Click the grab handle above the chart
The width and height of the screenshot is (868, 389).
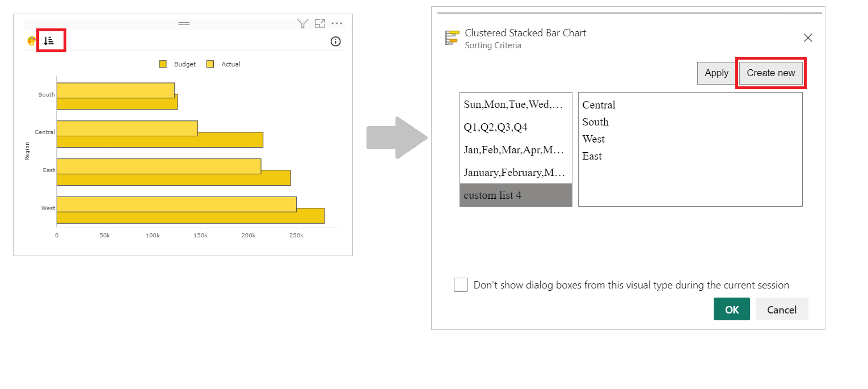184,23
